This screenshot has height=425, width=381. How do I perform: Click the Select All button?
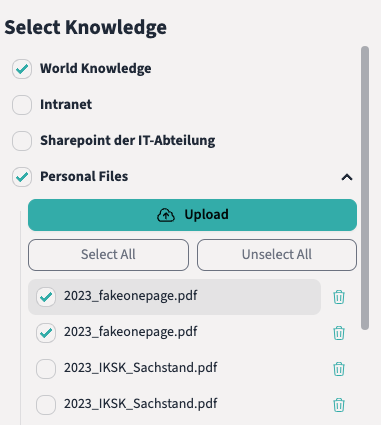[108, 255]
